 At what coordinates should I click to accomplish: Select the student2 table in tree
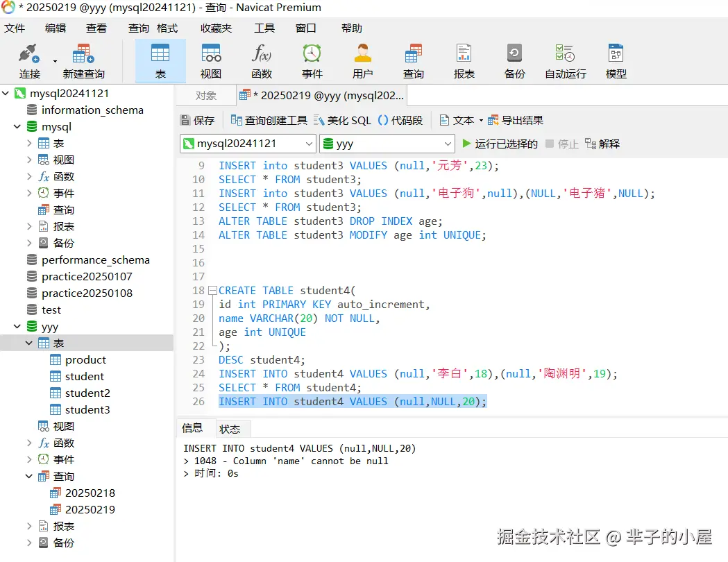pos(87,393)
